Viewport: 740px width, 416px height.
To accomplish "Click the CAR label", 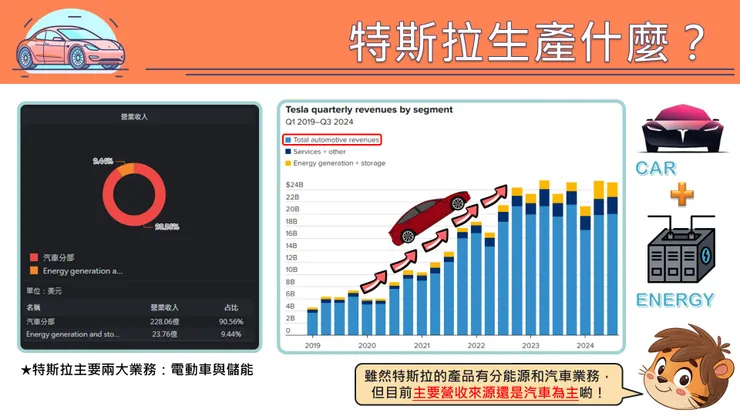I will tap(656, 168).
